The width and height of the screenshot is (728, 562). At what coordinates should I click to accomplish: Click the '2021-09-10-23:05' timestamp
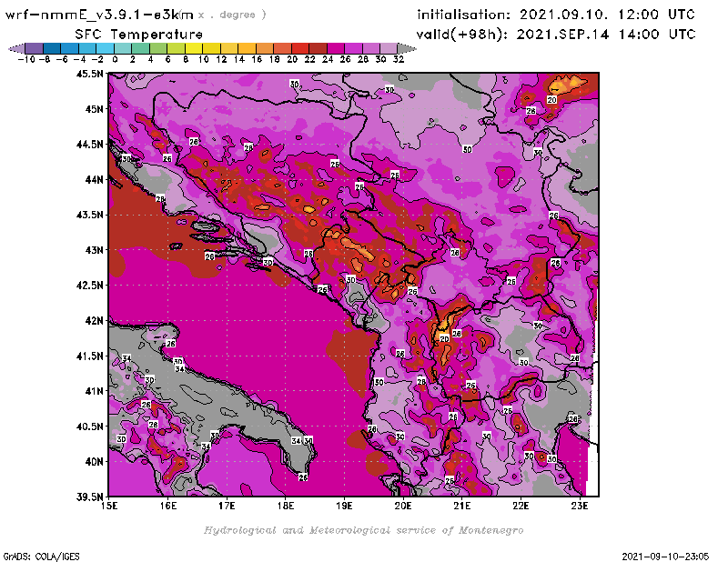click(x=665, y=557)
